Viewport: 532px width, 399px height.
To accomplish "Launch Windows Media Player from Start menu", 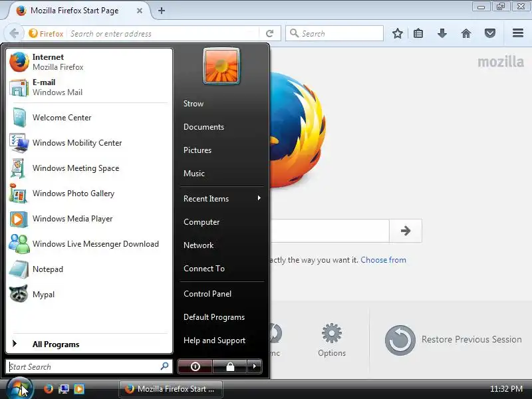I will pyautogui.click(x=89, y=219).
